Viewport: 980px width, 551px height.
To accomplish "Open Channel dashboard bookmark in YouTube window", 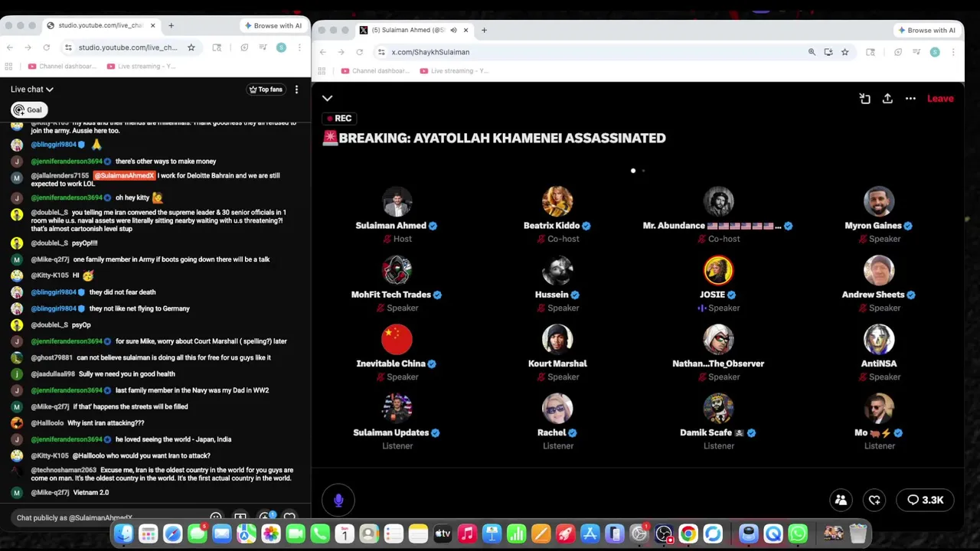I will (x=62, y=67).
